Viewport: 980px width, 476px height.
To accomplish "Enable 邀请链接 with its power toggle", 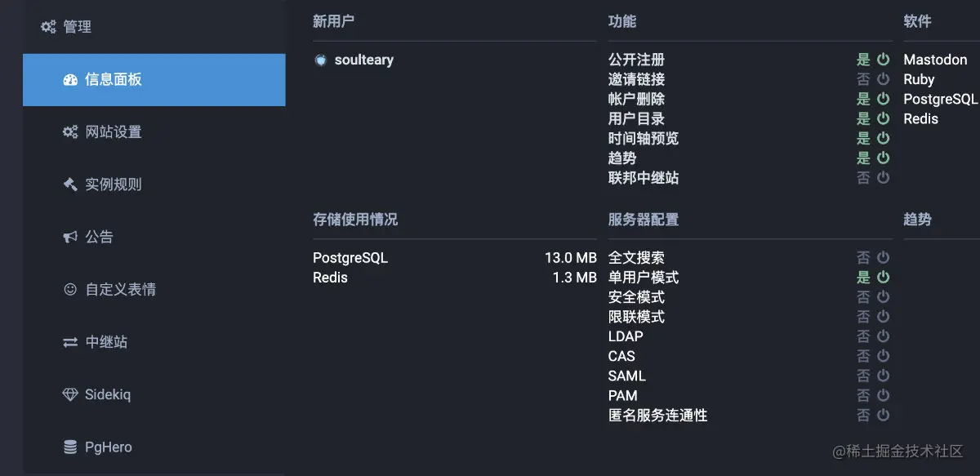I will click(x=882, y=78).
